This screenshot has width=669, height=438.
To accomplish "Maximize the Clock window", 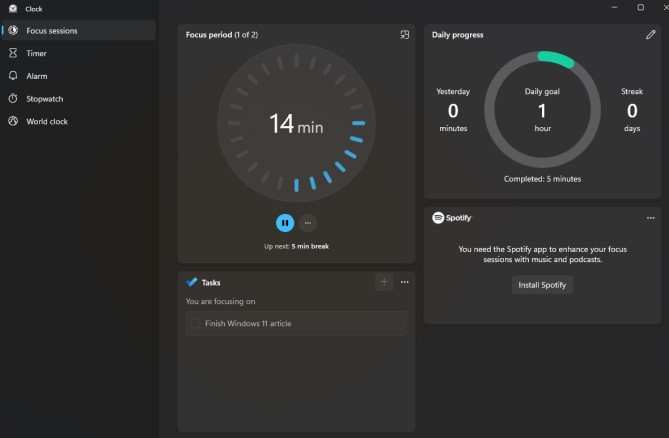I will [x=640, y=7].
